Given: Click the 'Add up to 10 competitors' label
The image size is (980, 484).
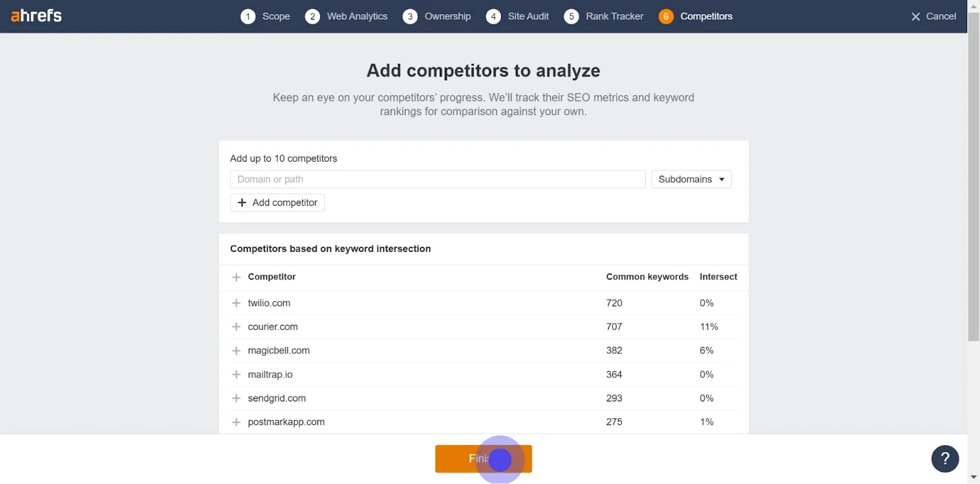Looking at the screenshot, I should point(284,159).
